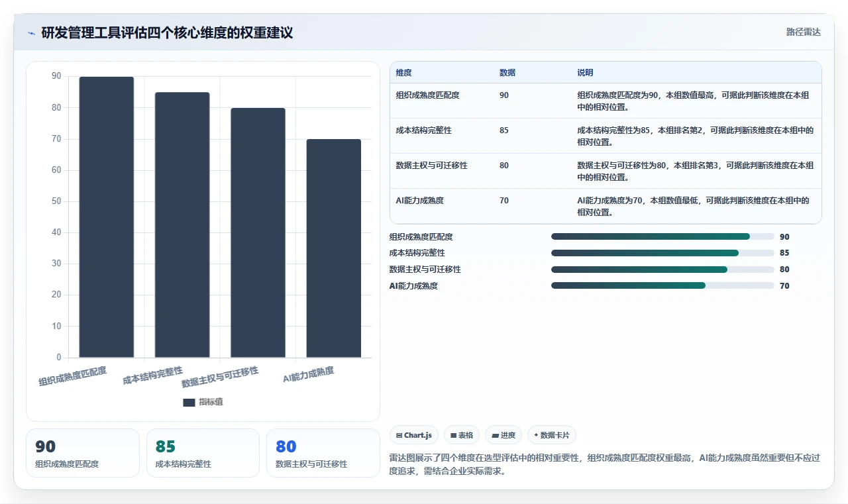Click the 90 组织成熟度匹配度 data card

(x=83, y=453)
